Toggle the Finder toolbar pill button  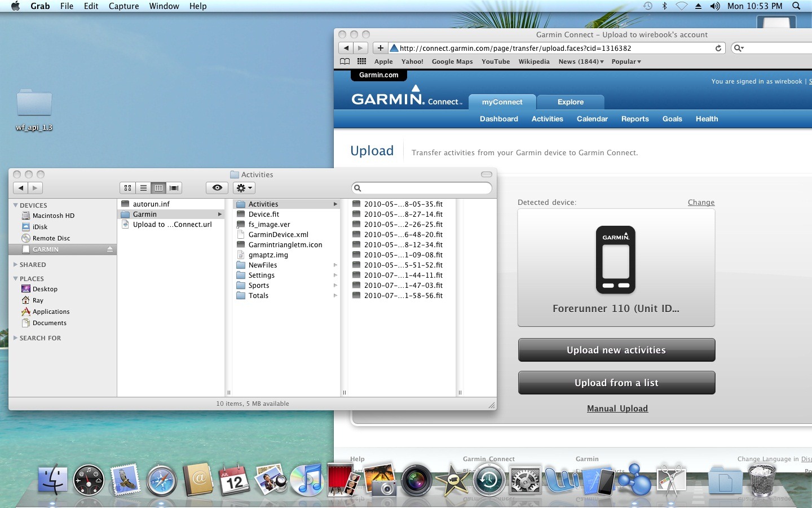(x=487, y=174)
